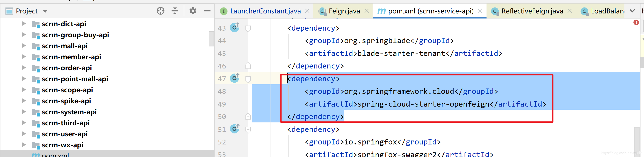644x157 pixels.
Task: Click the Project tree vertical scrollbar
Action: (211, 39)
